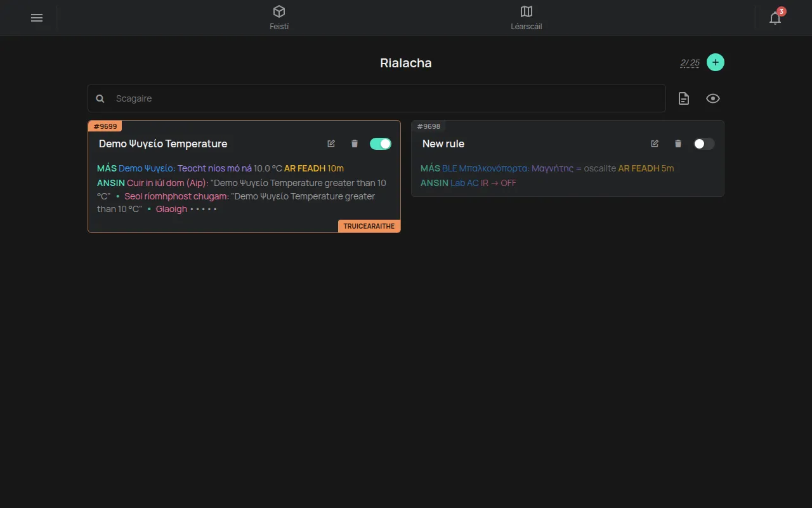Screen dimensions: 812x508
Task: Click the 2/25 rules counter
Action: pyautogui.click(x=690, y=62)
